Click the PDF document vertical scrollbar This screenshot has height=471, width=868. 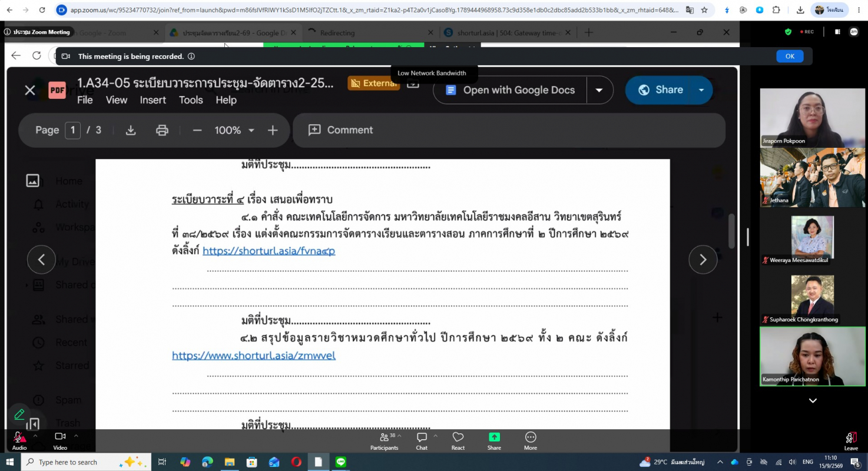(732, 231)
